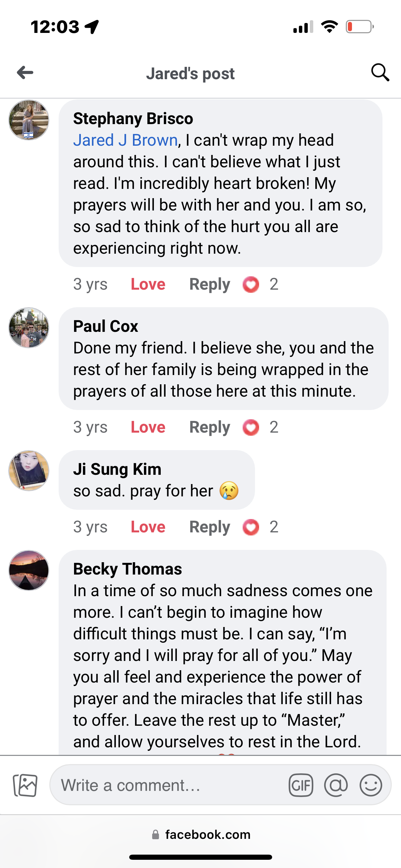Tap the @ mention icon
The image size is (401, 868).
(336, 785)
